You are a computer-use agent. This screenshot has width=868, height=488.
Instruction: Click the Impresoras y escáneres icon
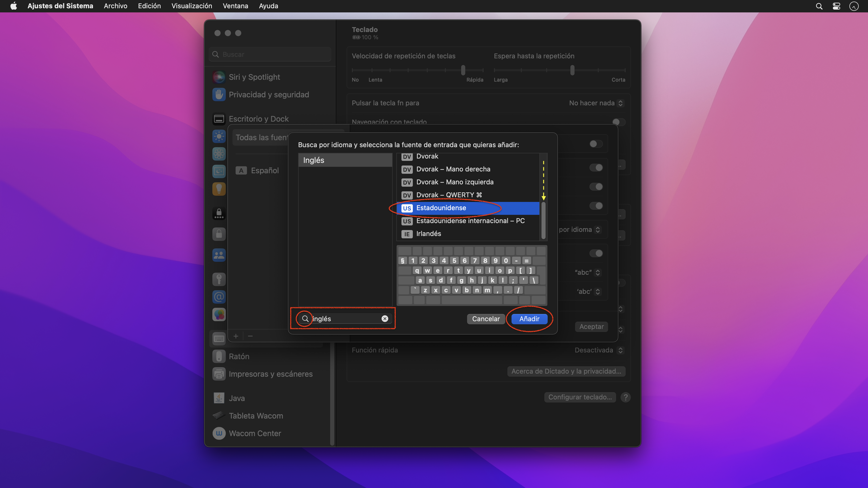(219, 374)
